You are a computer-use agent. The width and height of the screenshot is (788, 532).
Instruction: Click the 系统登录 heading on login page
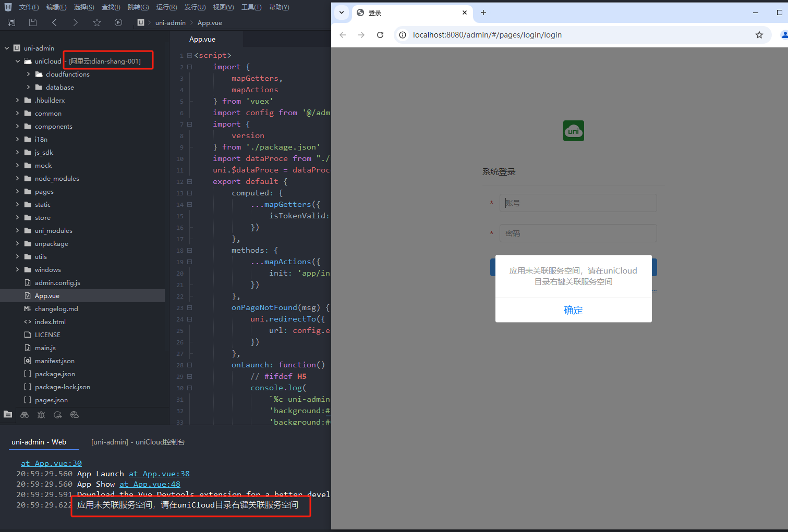coord(499,171)
